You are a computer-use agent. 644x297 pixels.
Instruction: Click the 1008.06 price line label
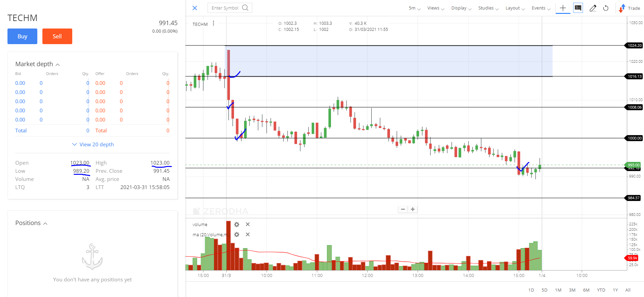(633, 107)
